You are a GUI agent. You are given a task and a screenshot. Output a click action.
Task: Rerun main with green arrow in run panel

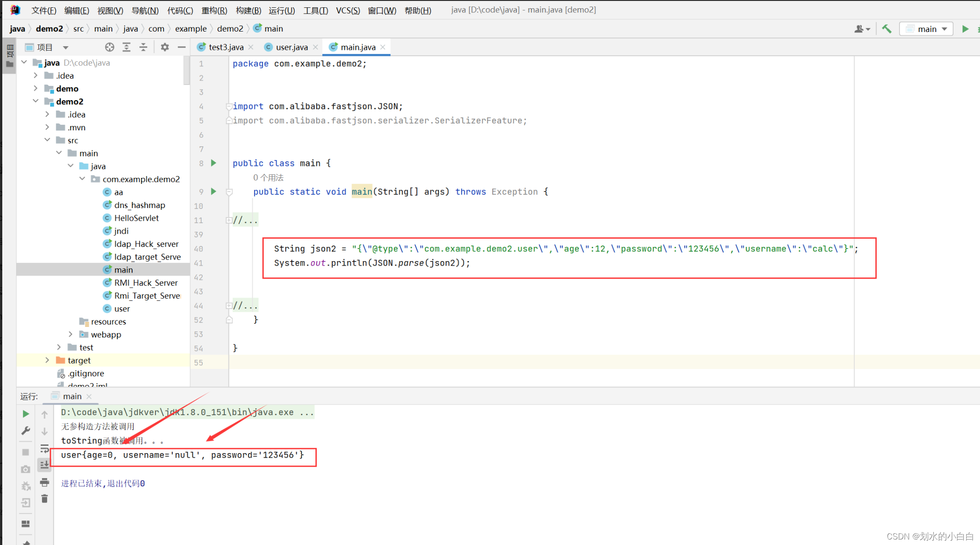coord(26,414)
